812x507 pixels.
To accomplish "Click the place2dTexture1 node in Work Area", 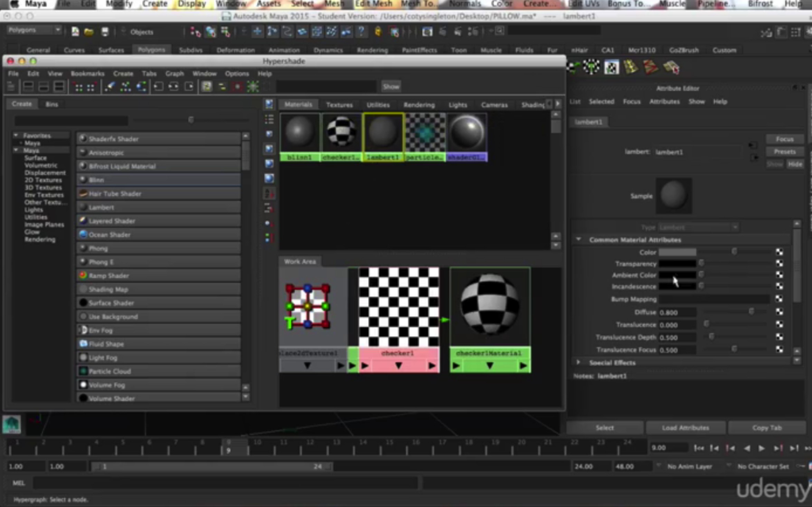I will (308, 306).
